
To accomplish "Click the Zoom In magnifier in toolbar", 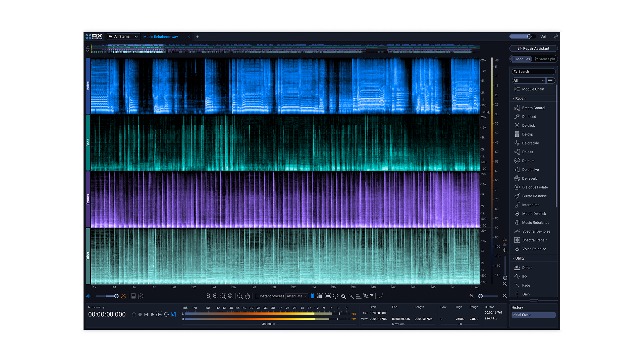I will click(208, 296).
